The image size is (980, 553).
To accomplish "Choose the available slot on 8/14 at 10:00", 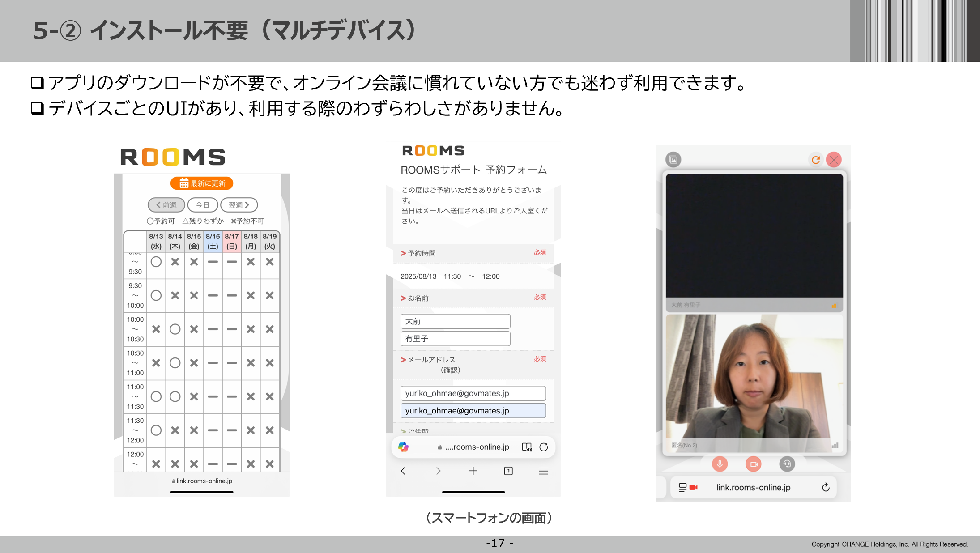I will pyautogui.click(x=175, y=329).
